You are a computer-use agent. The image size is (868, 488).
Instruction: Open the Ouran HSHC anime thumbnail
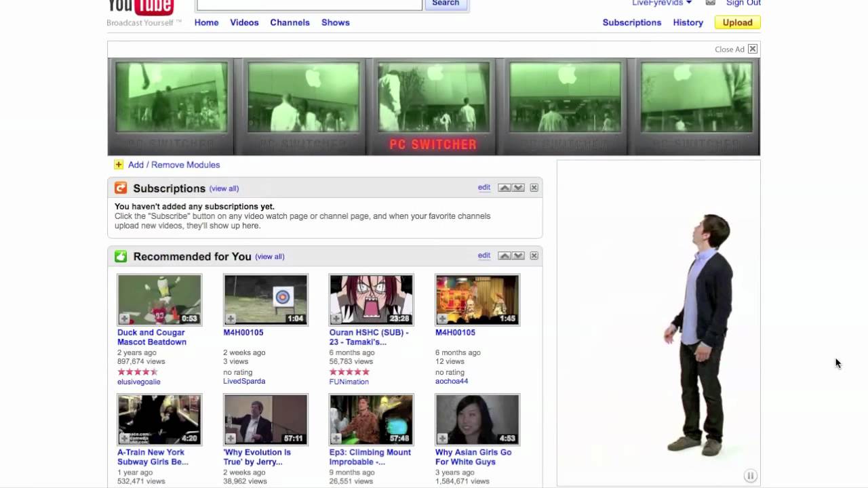click(x=372, y=300)
